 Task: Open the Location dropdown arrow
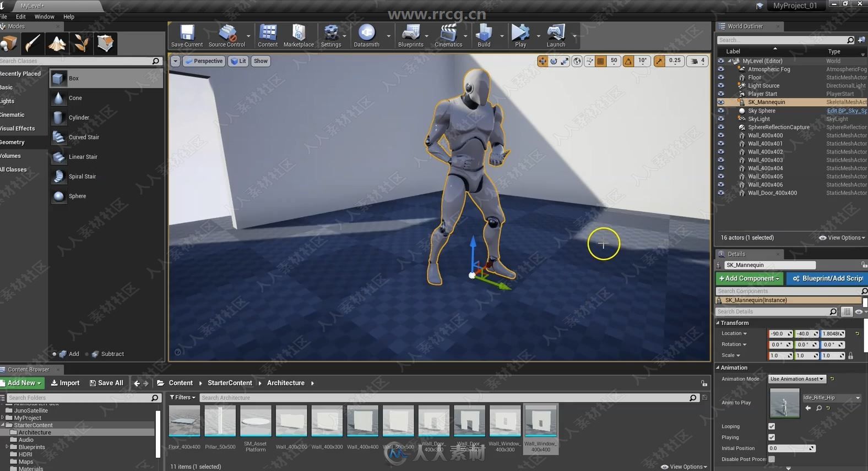pyautogui.click(x=745, y=334)
